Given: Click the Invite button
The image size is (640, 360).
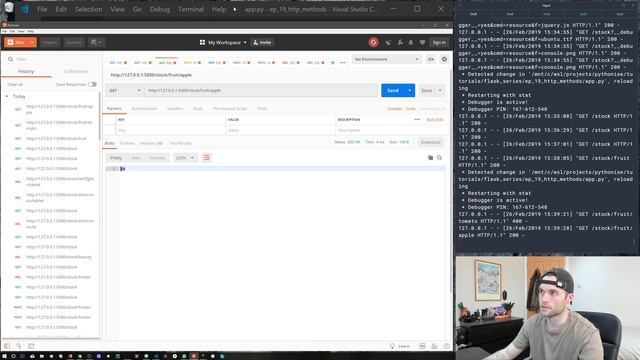Looking at the screenshot, I should click(x=262, y=42).
